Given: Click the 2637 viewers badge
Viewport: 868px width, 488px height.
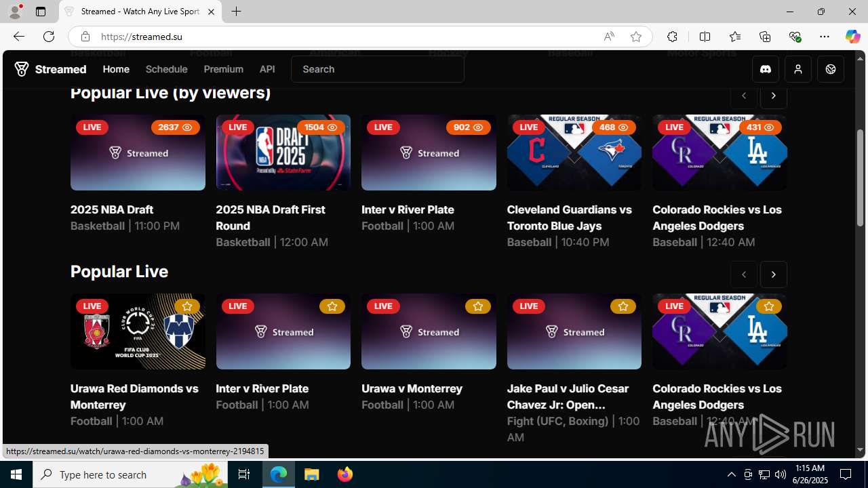Looking at the screenshot, I should (176, 127).
